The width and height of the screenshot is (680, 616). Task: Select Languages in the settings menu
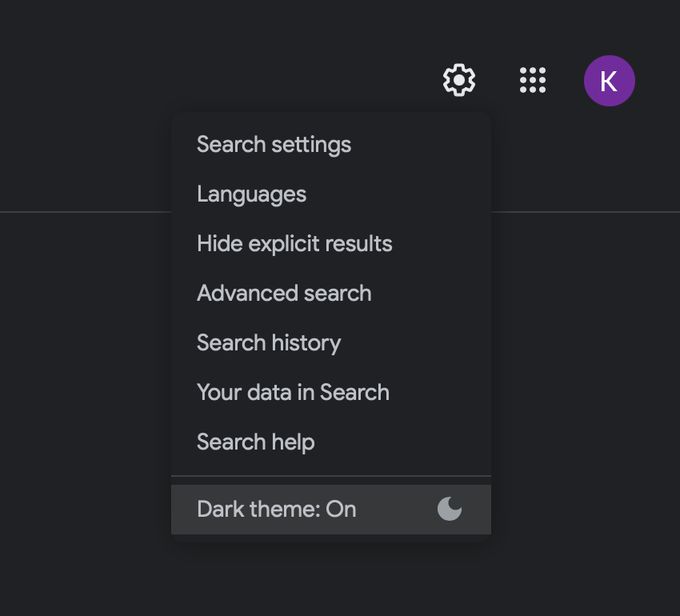[x=251, y=194]
